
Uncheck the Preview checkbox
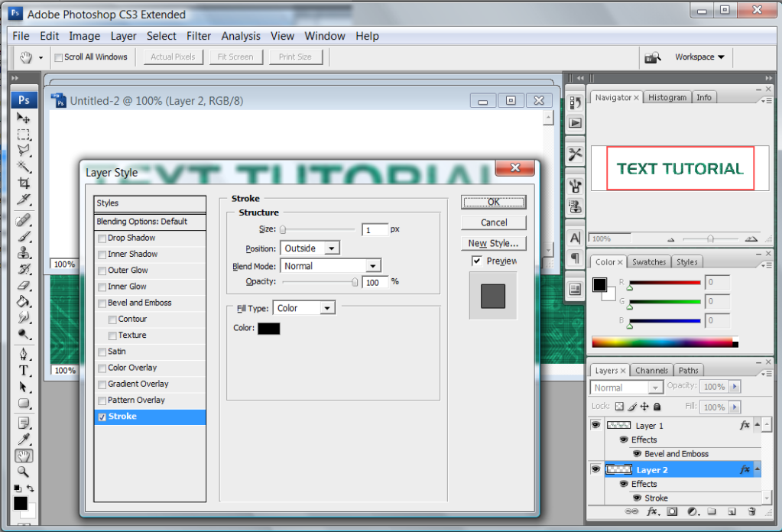coord(477,261)
